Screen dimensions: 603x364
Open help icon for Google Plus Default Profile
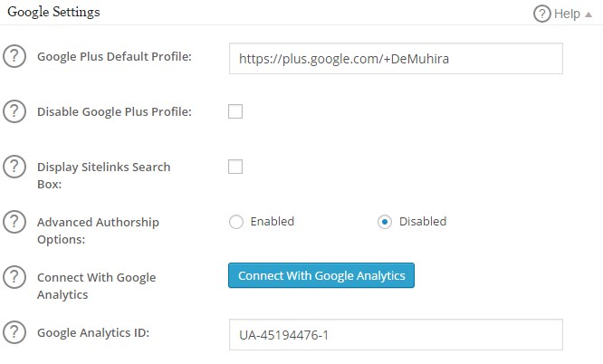click(x=14, y=56)
